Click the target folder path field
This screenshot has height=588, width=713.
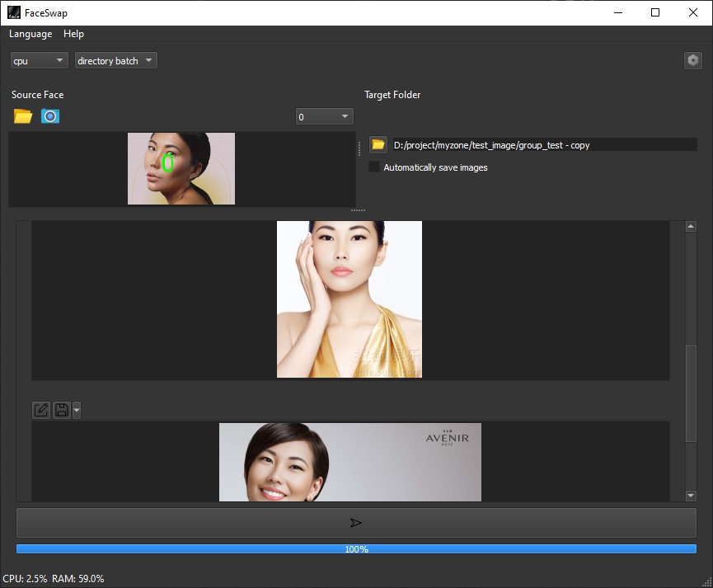[544, 144]
